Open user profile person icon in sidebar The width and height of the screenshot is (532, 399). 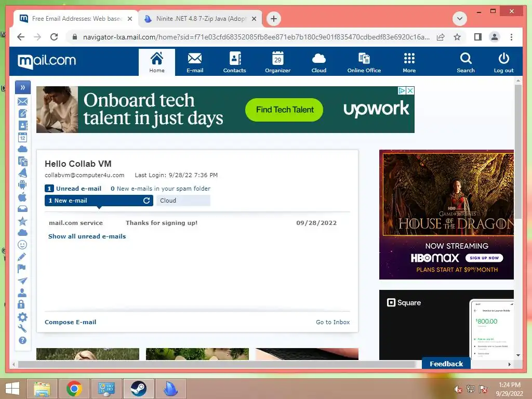[x=22, y=292]
